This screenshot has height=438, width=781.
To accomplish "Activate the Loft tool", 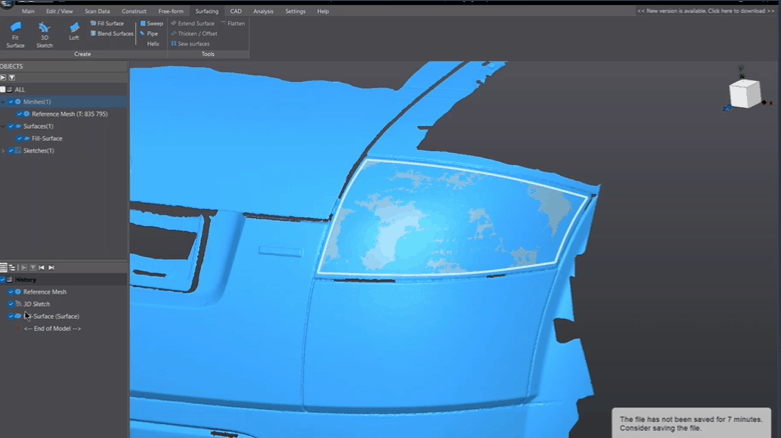I will pos(74,33).
